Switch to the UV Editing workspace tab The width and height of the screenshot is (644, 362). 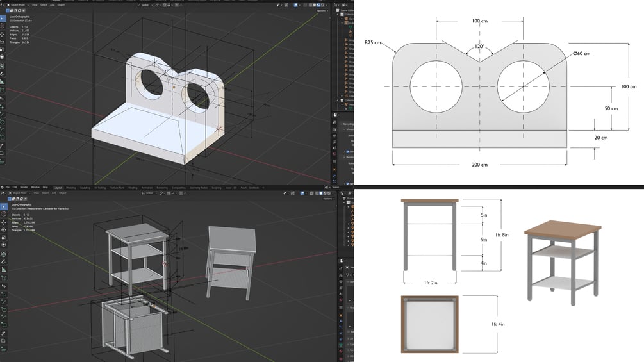(100, 188)
